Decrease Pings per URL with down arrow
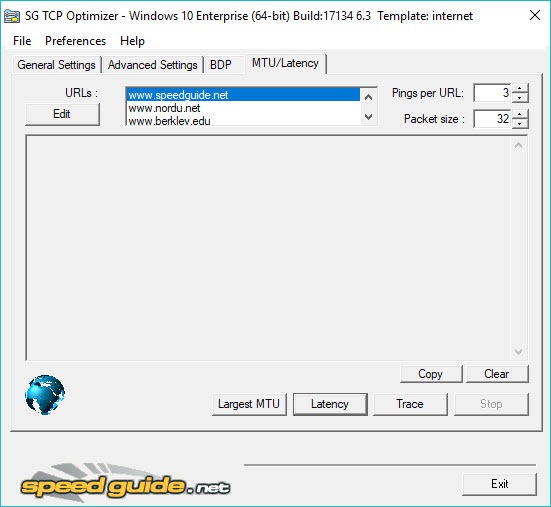The height and width of the screenshot is (507, 551). 520,98
